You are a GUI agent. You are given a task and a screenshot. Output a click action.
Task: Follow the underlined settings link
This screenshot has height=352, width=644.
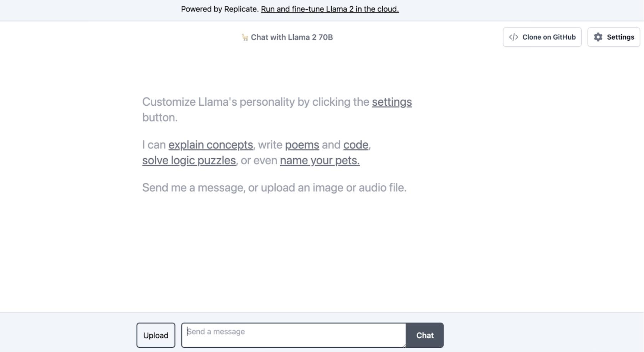392,102
